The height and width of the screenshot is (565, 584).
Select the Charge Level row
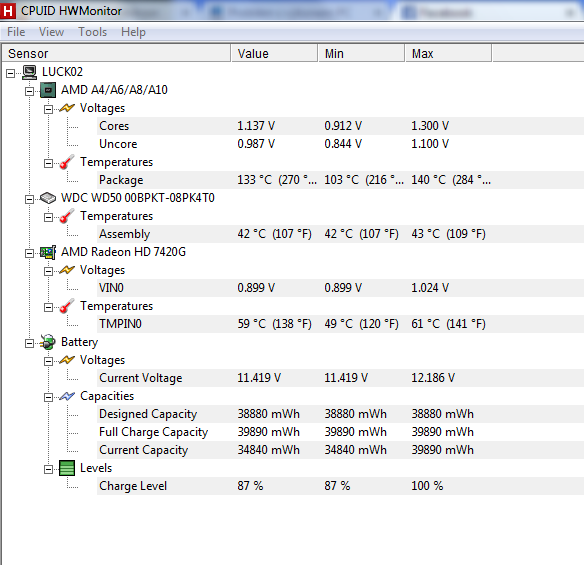[x=340, y=486]
